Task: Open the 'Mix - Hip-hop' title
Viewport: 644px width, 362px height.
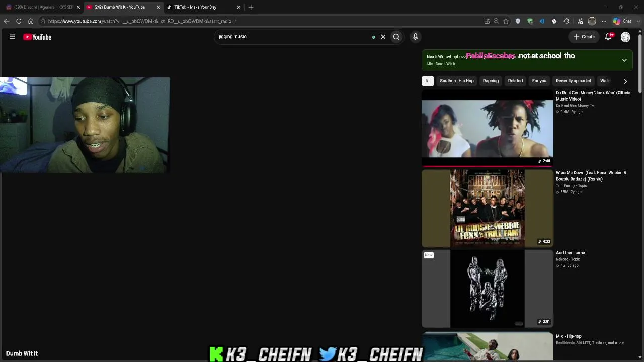Action: (x=569, y=336)
